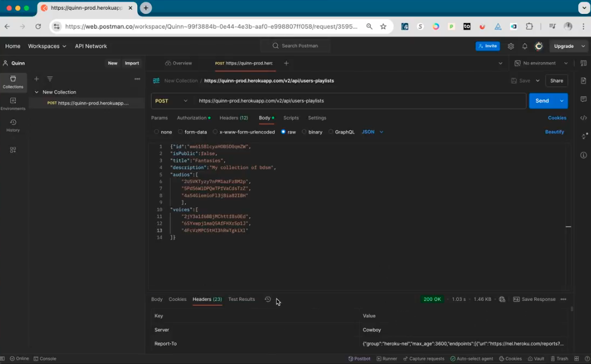Select the POST request in New Collection
Screen dimensions: 591x364
87,103
